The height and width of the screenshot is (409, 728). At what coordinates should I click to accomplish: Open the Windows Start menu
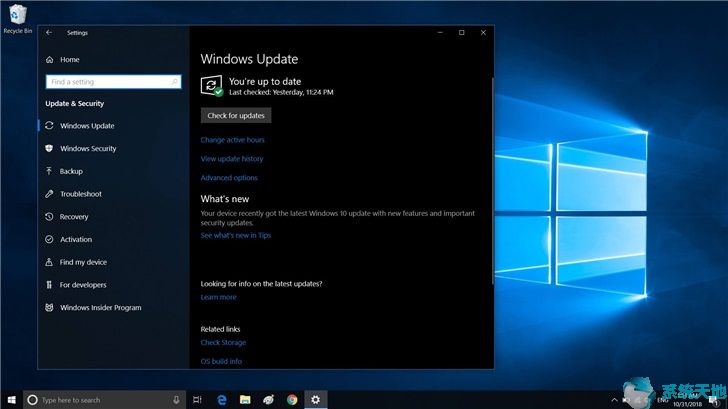point(12,400)
